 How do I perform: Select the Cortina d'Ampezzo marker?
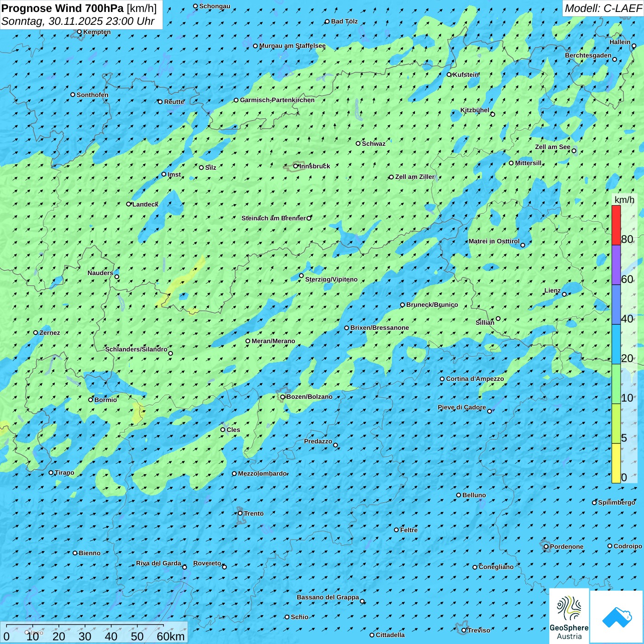(x=442, y=379)
